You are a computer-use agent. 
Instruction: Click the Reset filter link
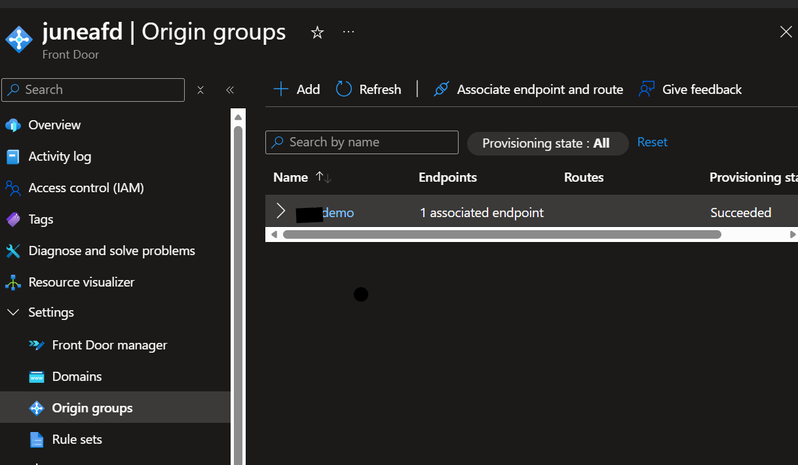coord(652,142)
